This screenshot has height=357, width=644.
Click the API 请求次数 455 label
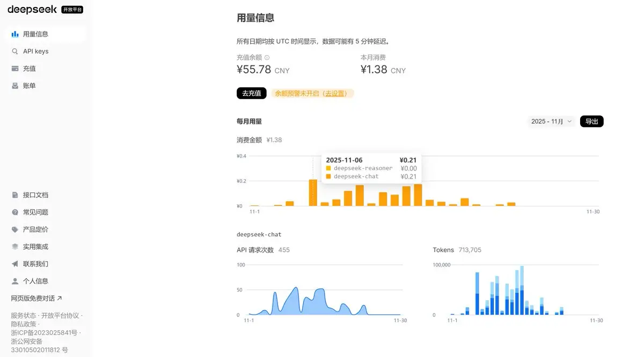pos(263,250)
